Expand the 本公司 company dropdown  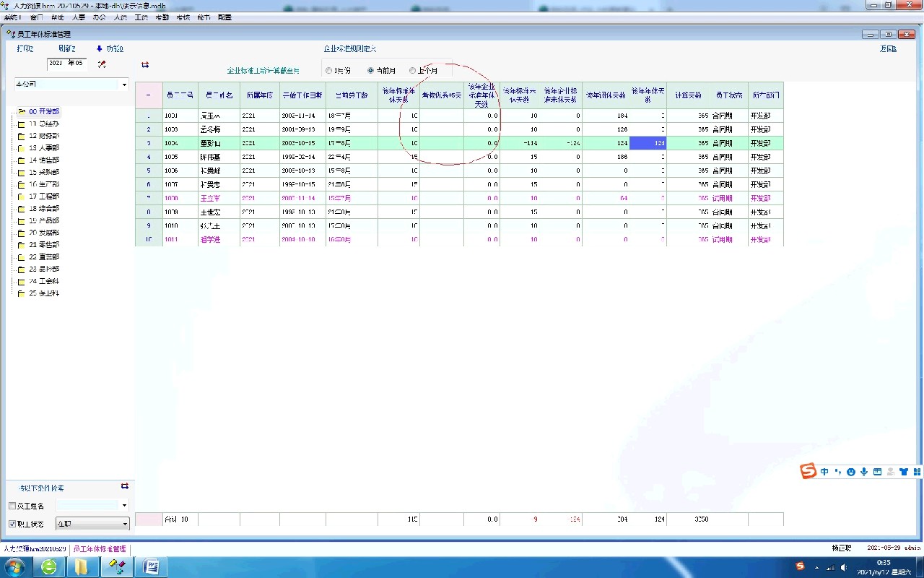(124, 85)
